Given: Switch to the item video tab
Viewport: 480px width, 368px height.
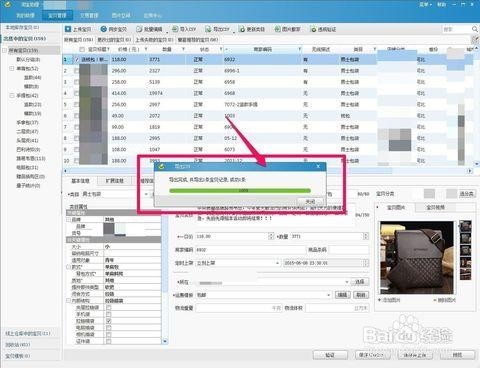Looking at the screenshot, I should [x=435, y=207].
